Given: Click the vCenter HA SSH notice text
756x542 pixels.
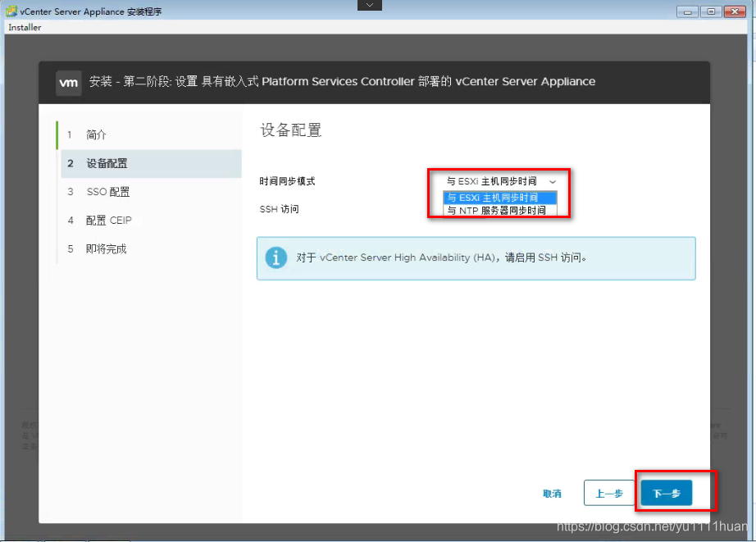Looking at the screenshot, I should (x=441, y=257).
